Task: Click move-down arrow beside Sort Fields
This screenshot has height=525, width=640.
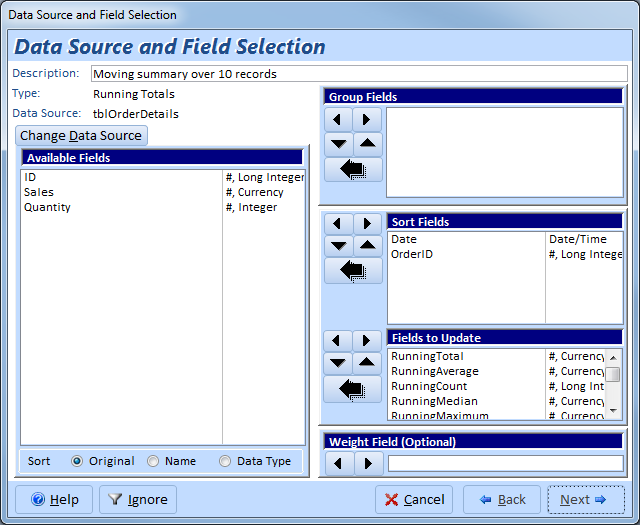Action: [x=339, y=246]
